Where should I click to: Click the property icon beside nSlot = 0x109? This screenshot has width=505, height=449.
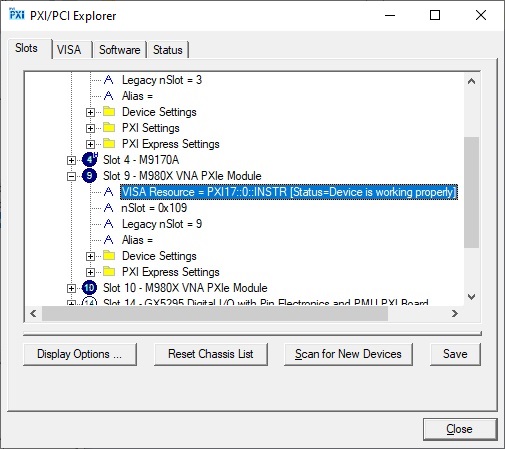click(x=109, y=208)
